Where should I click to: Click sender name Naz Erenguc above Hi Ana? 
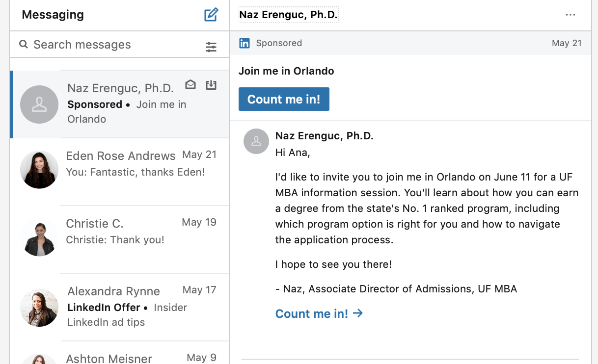[x=325, y=136]
